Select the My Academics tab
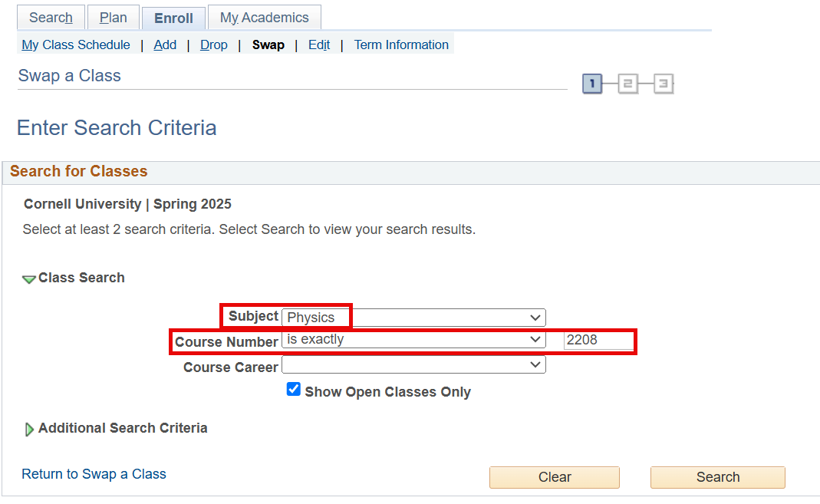Screen dimensions: 820x504 click(265, 18)
